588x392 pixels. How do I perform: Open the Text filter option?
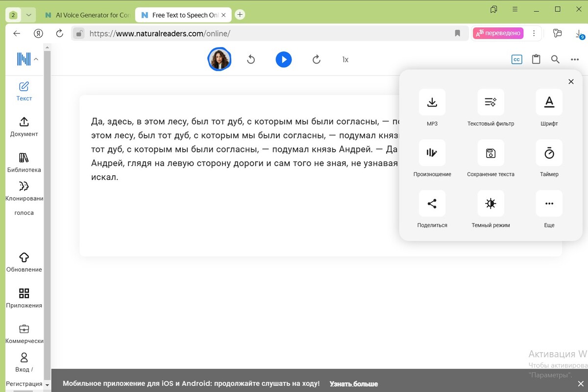490,102
